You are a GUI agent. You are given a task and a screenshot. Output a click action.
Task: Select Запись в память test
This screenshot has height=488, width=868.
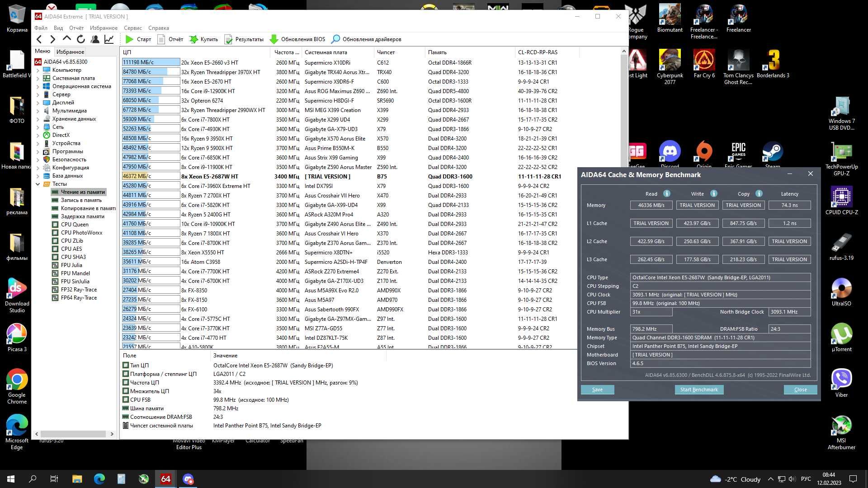(x=81, y=200)
